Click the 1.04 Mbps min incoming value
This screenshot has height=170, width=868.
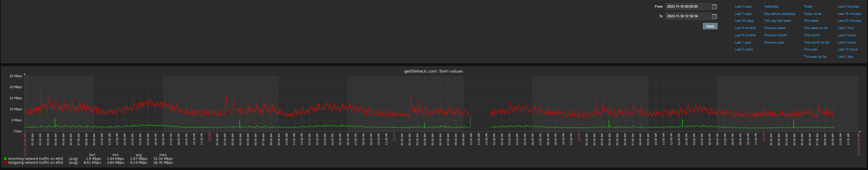(x=115, y=159)
